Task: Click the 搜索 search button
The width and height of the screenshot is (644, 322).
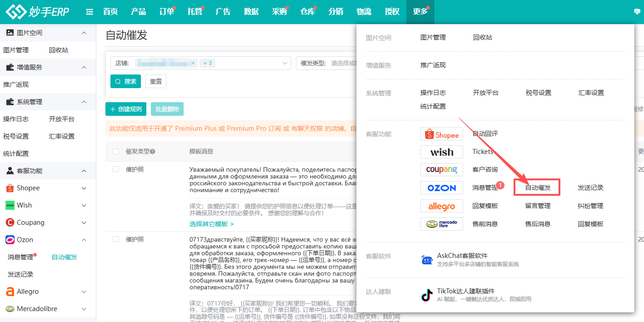Action: (x=125, y=81)
